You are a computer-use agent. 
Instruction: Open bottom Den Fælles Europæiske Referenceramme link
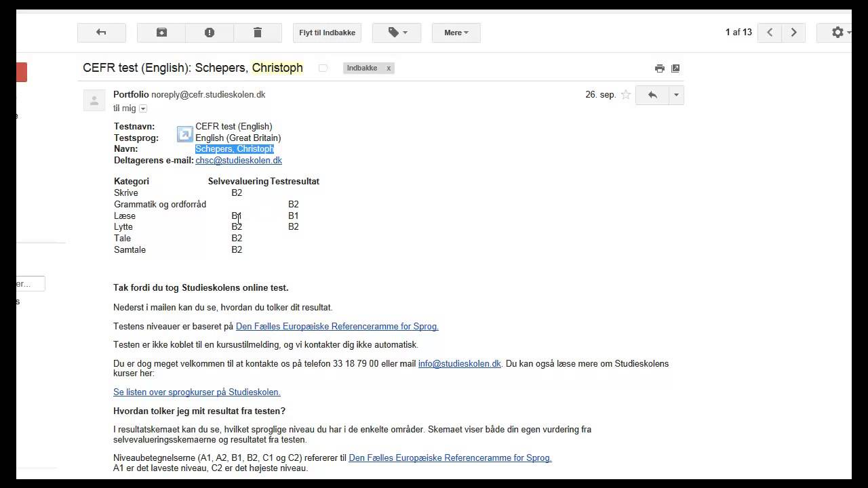click(x=450, y=457)
